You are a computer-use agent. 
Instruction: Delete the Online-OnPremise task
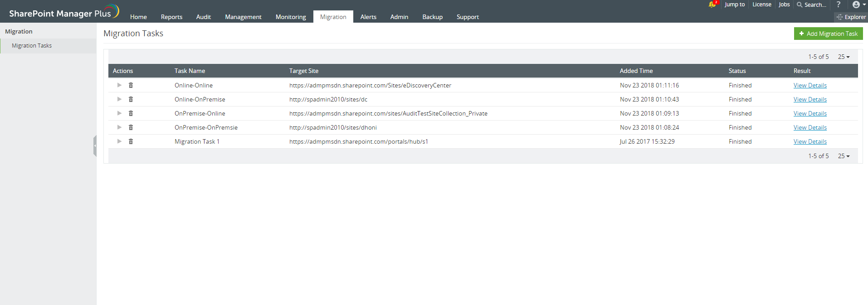click(x=131, y=99)
